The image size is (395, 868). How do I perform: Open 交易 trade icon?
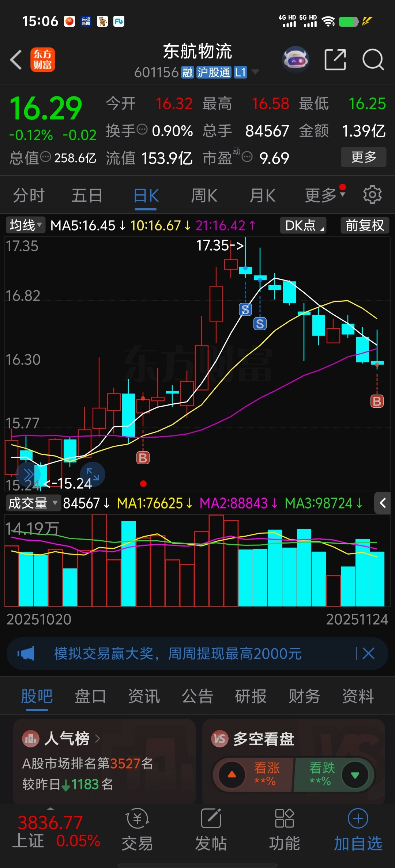pos(137,819)
